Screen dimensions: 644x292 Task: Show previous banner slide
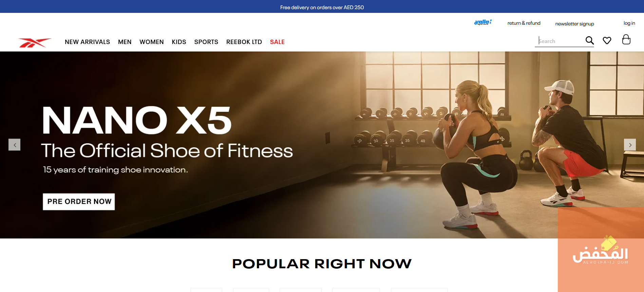[15, 145]
